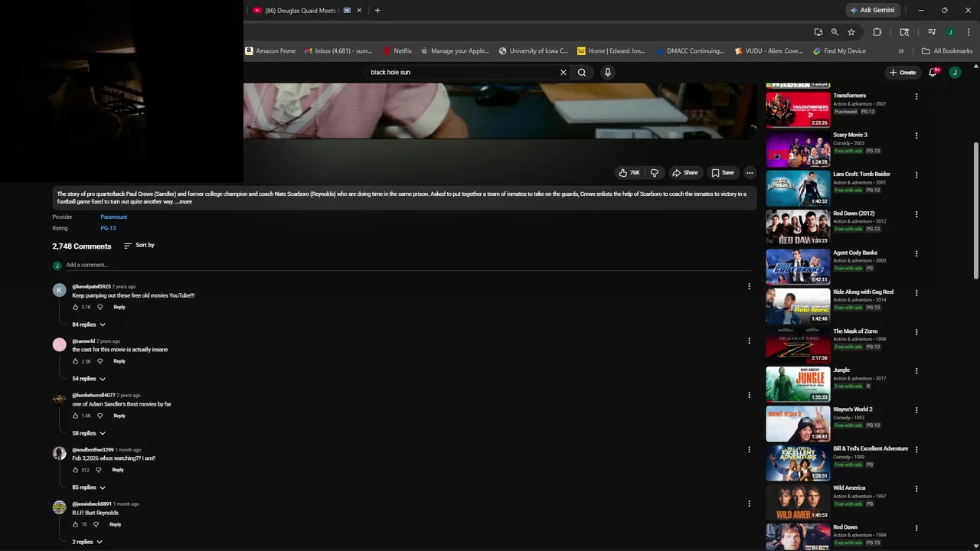The width and height of the screenshot is (980, 551).
Task: Open a new browser tab
Action: [377, 11]
